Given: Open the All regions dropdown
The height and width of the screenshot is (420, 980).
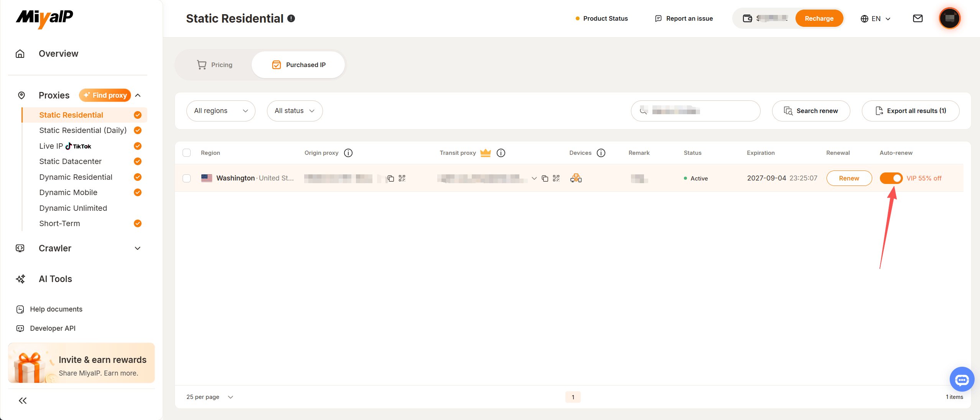Looking at the screenshot, I should pyautogui.click(x=221, y=111).
